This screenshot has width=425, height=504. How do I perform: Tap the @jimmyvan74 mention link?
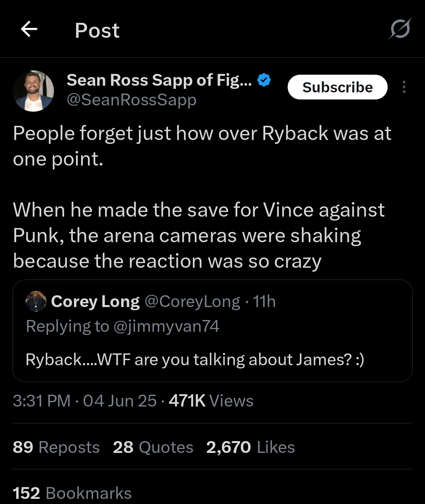click(166, 326)
